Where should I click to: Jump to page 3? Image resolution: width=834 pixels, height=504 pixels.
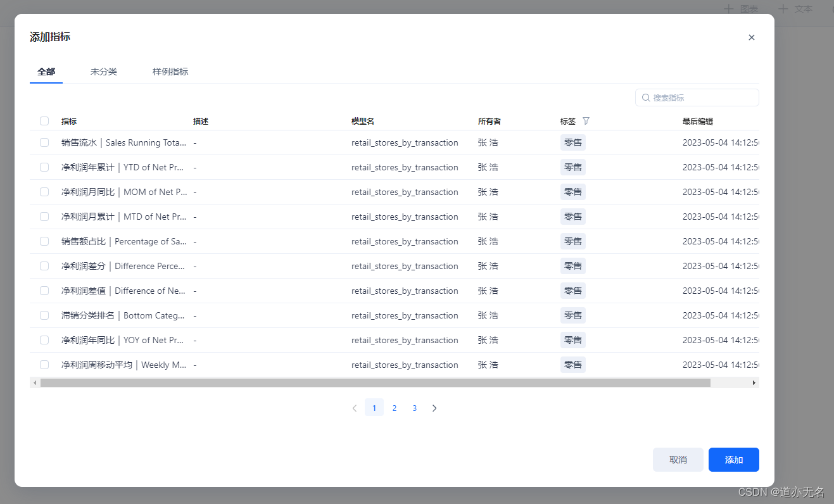tap(415, 408)
